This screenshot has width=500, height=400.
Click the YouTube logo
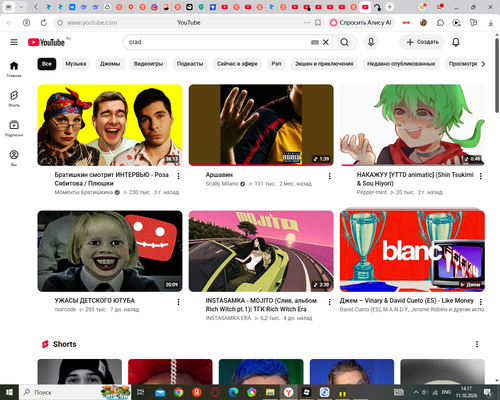(46, 42)
